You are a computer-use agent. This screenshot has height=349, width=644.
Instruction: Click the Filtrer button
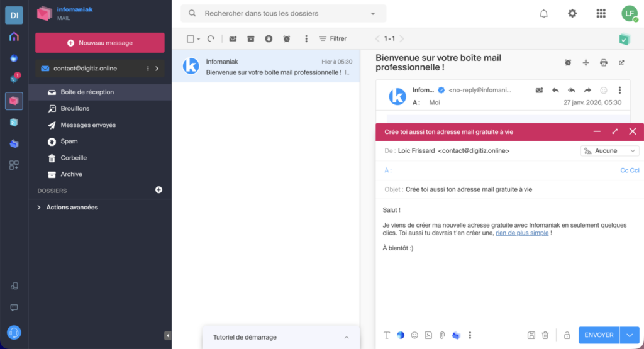[x=333, y=38]
